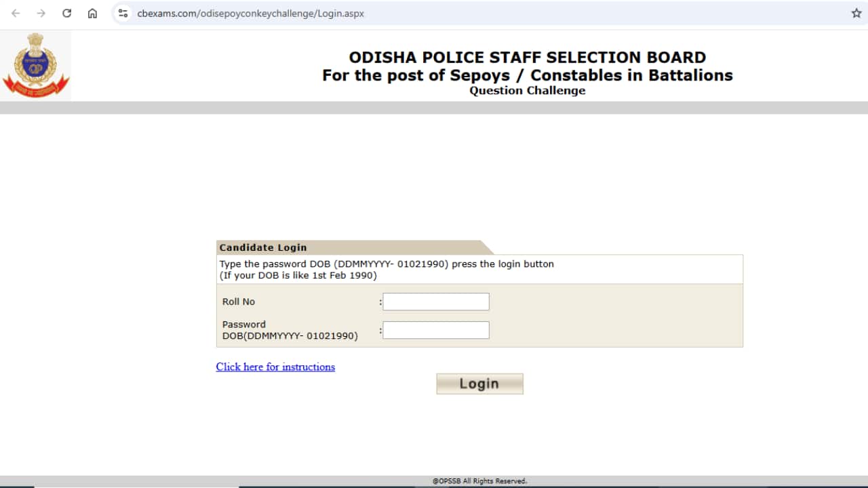Click the Candidate Login header tab
This screenshot has height=488, width=868.
(x=262, y=247)
